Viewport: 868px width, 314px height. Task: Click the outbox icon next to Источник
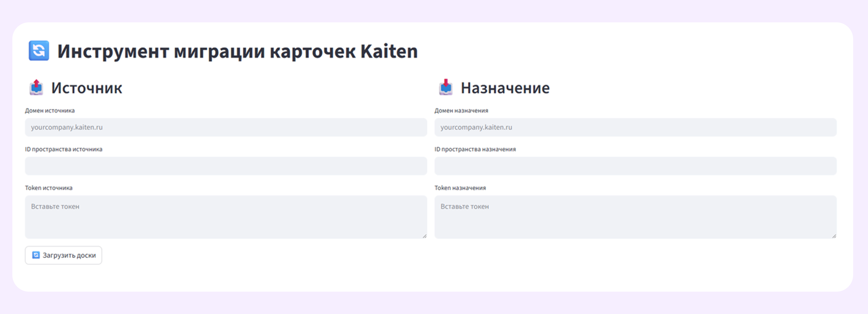(36, 88)
